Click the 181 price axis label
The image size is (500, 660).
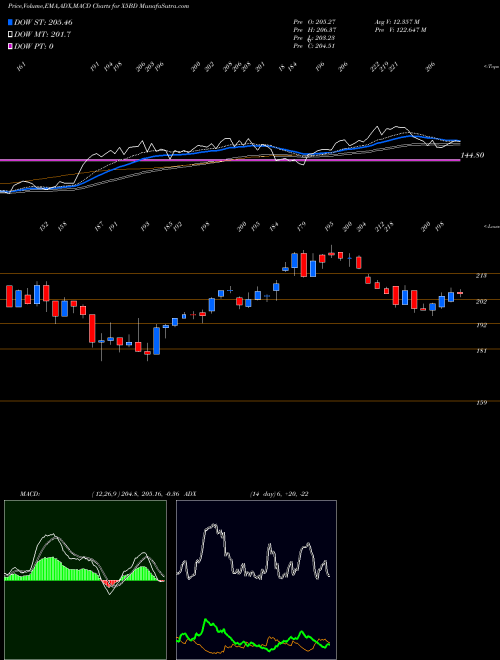[x=481, y=351]
